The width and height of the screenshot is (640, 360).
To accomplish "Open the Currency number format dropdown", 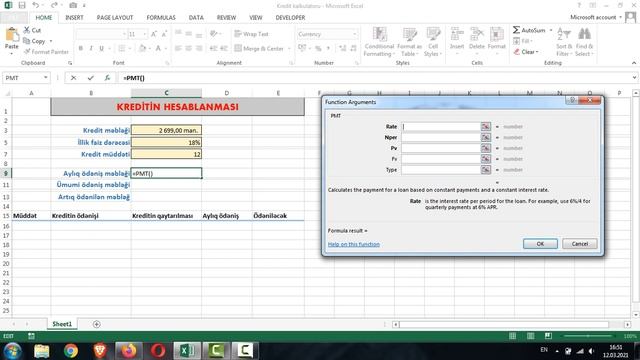I will pos(354,34).
